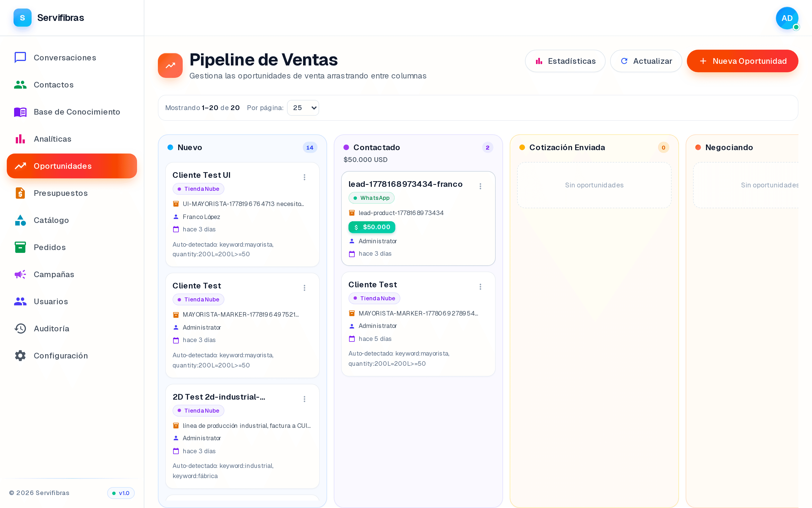This screenshot has width=812, height=508.
Task: Click TiendaNube tag on 2D Test card
Action: point(198,411)
